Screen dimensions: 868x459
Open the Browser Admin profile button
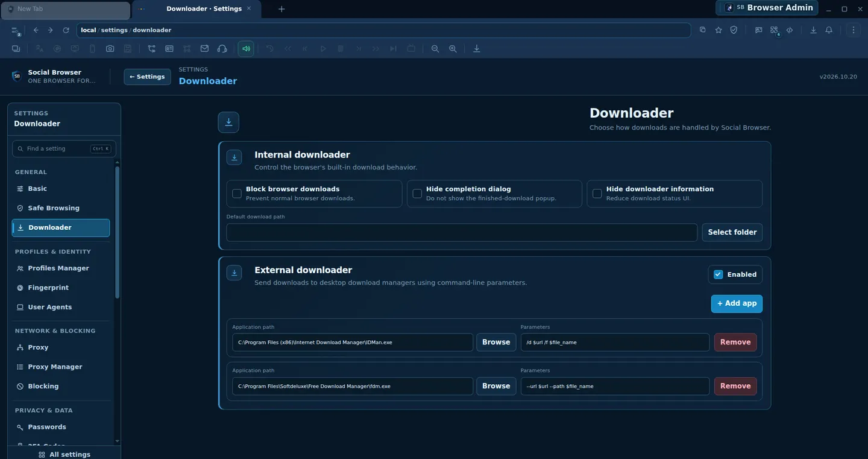click(767, 8)
